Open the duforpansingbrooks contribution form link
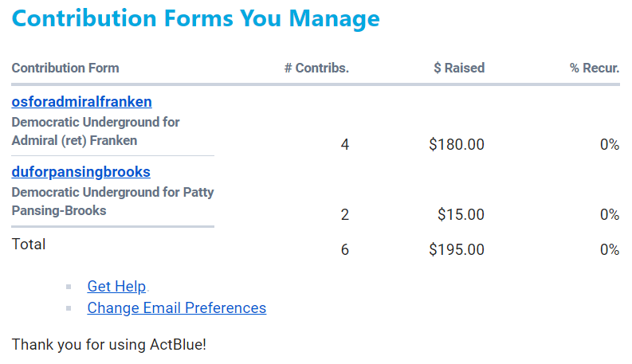632x364 pixels. point(80,172)
